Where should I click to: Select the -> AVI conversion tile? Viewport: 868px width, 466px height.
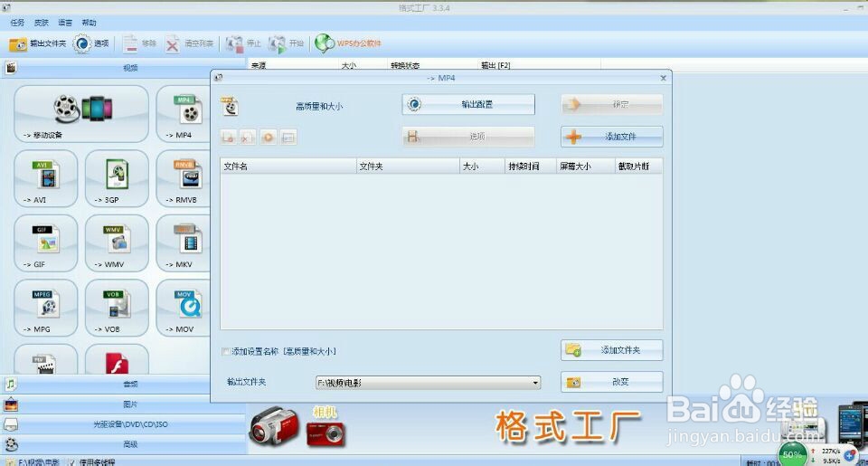tap(46, 178)
